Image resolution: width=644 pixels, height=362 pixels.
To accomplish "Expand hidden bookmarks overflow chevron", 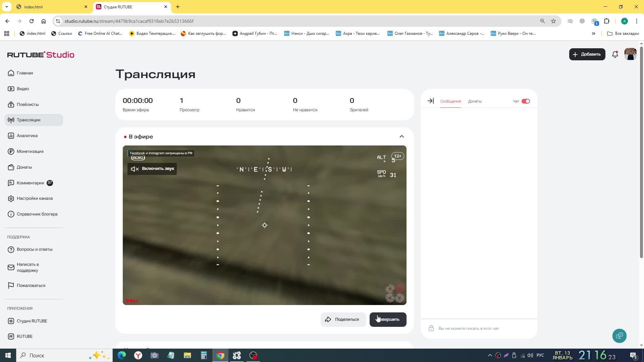I will tap(593, 34).
